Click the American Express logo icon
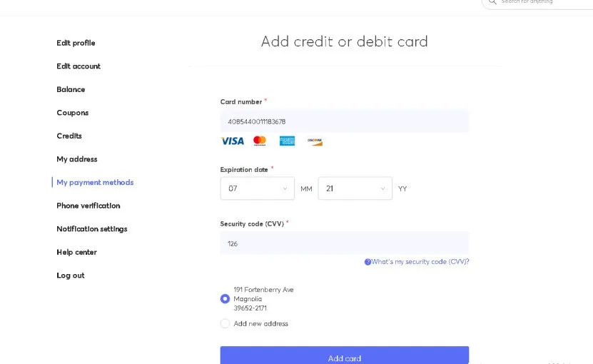This screenshot has height=364, width=593. pyautogui.click(x=287, y=141)
